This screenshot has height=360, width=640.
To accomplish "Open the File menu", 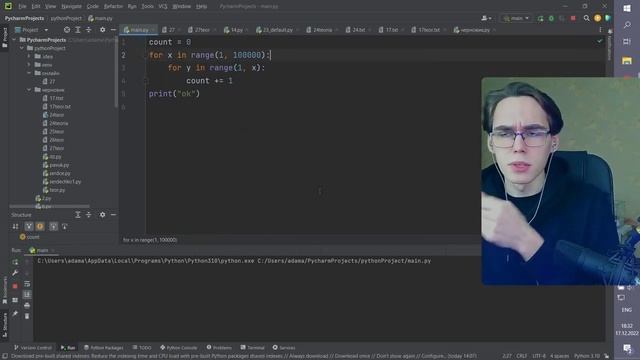I will click(x=22, y=7).
